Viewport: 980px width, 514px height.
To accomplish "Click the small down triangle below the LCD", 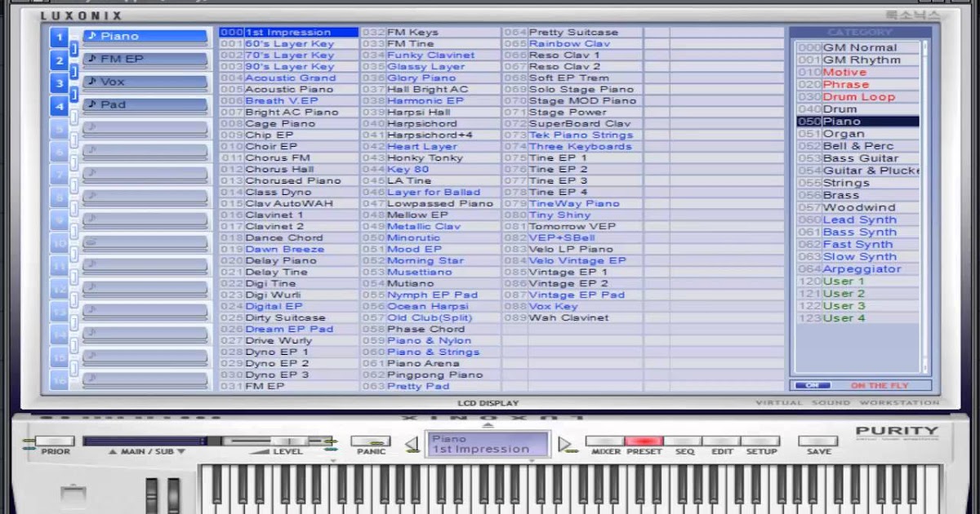I will [x=532, y=461].
